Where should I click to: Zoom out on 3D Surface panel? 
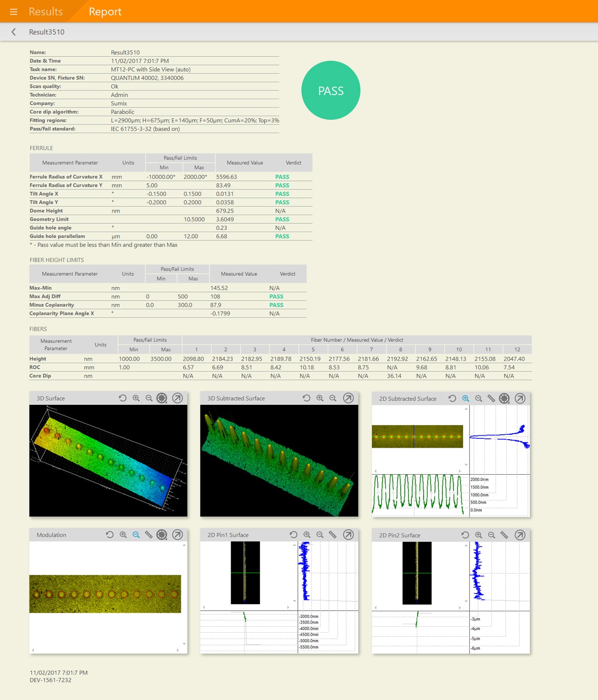[x=149, y=398]
